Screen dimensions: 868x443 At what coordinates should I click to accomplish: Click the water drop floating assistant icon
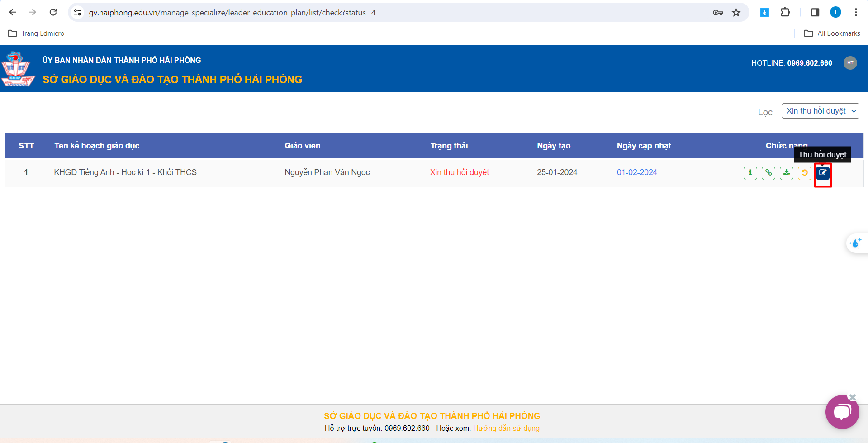click(x=855, y=243)
